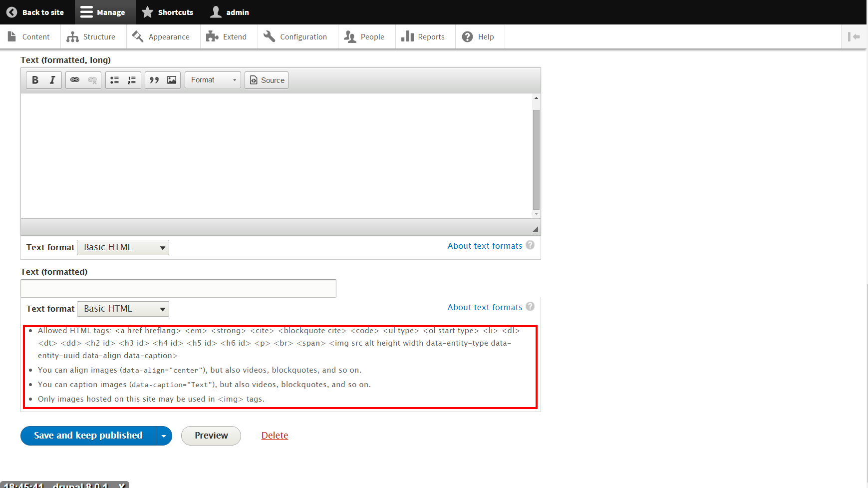Insert a bulleted list
The width and height of the screenshot is (868, 488).
click(114, 80)
